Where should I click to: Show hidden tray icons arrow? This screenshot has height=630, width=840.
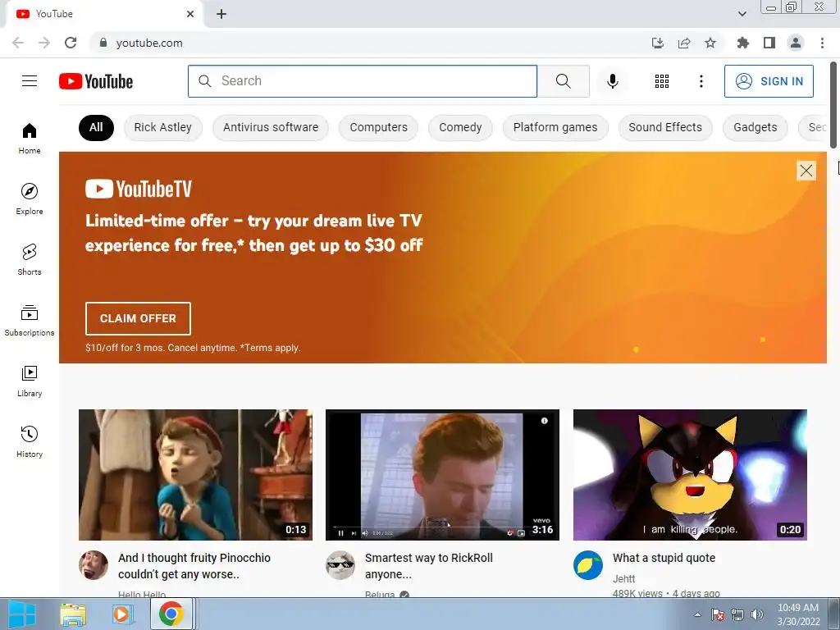[697, 614]
